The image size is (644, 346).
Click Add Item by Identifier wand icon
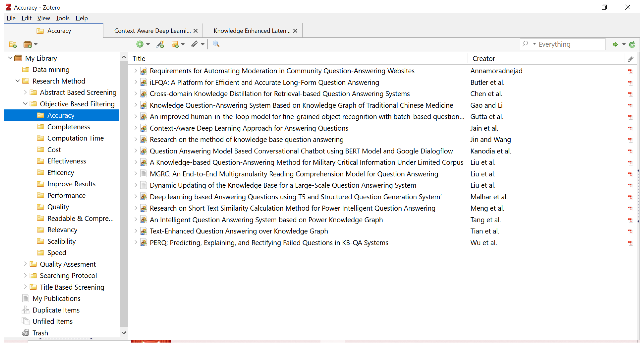[x=160, y=45]
